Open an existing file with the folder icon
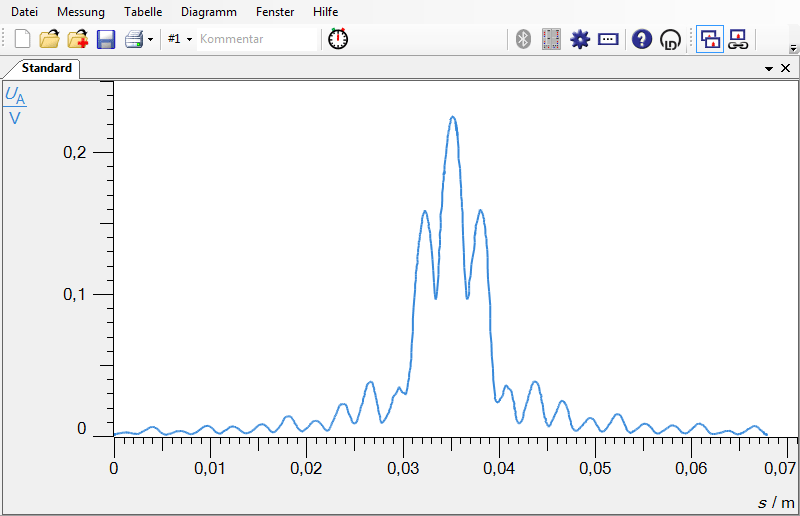The image size is (800, 516). pyautogui.click(x=49, y=39)
